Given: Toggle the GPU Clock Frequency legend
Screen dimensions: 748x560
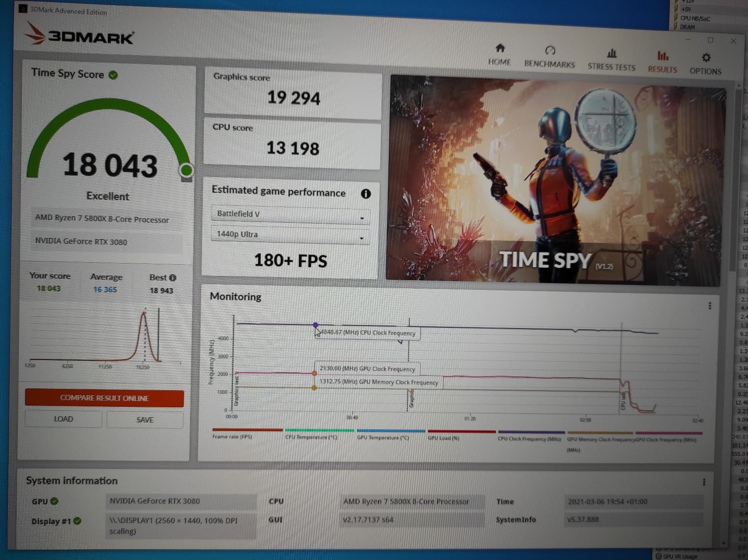Looking at the screenshot, I should click(668, 437).
